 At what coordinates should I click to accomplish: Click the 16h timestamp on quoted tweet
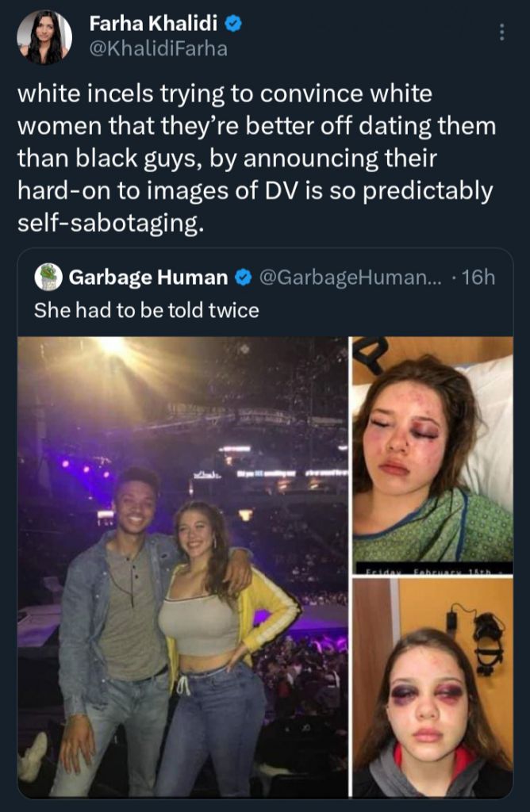click(478, 278)
